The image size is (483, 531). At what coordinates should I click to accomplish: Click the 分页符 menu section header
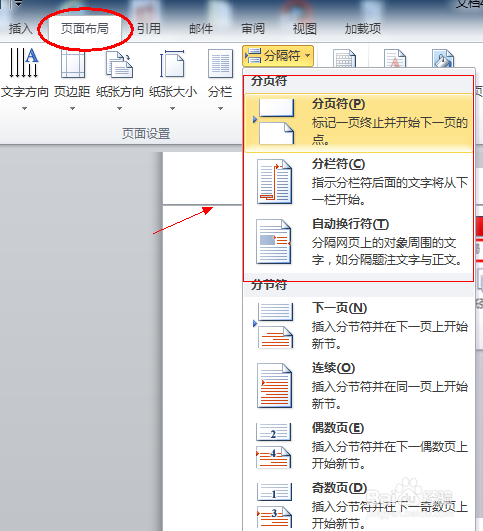coord(269,81)
